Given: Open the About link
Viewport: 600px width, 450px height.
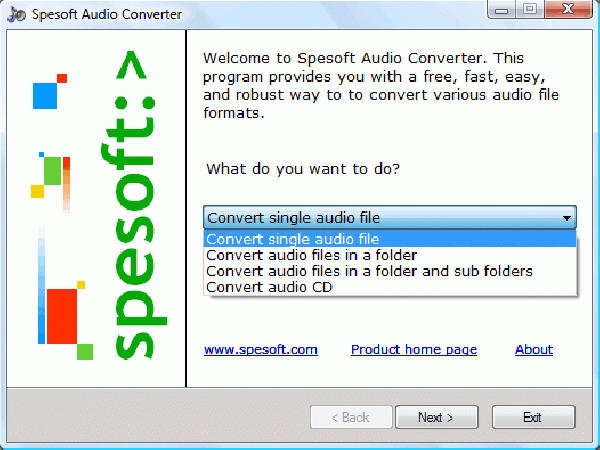Looking at the screenshot, I should click(x=534, y=350).
